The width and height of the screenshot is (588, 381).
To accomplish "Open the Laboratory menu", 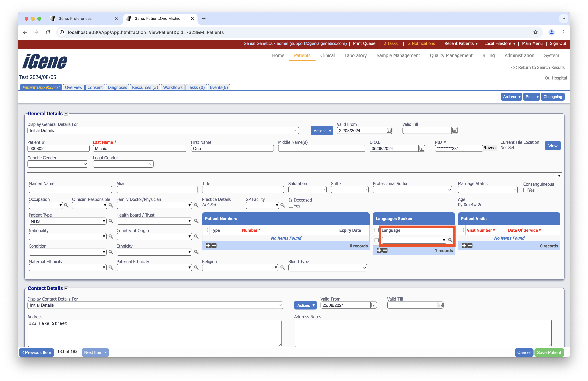I will pos(355,55).
